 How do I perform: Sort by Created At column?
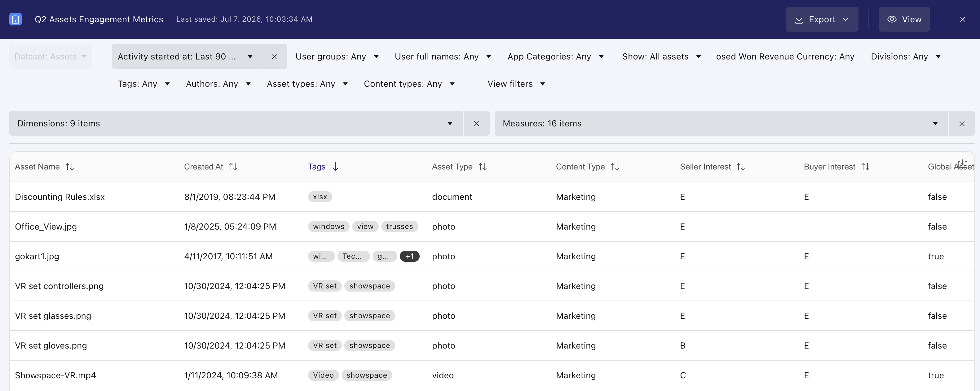[233, 167]
